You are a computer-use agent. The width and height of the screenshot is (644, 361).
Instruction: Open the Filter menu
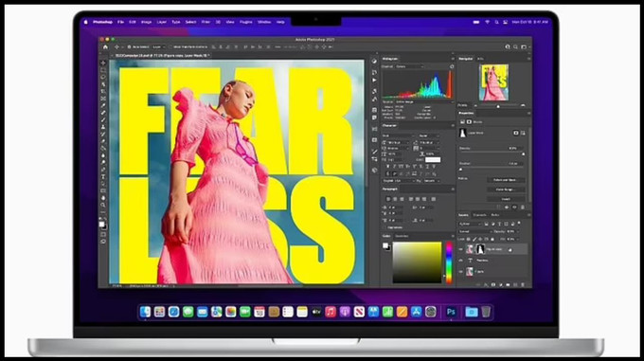pos(206,22)
